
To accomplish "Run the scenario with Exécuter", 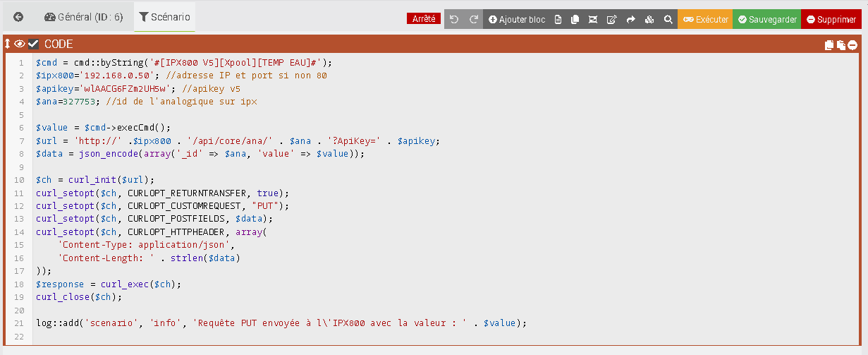I will (x=705, y=20).
